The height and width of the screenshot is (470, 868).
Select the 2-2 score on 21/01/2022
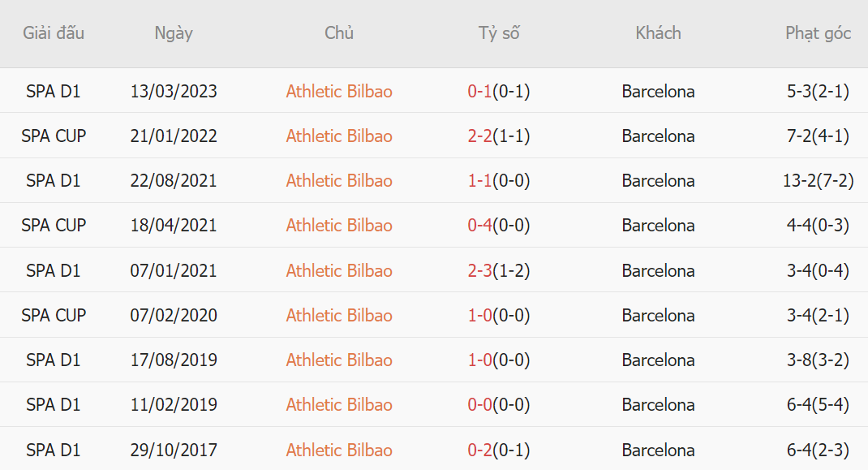pos(480,136)
